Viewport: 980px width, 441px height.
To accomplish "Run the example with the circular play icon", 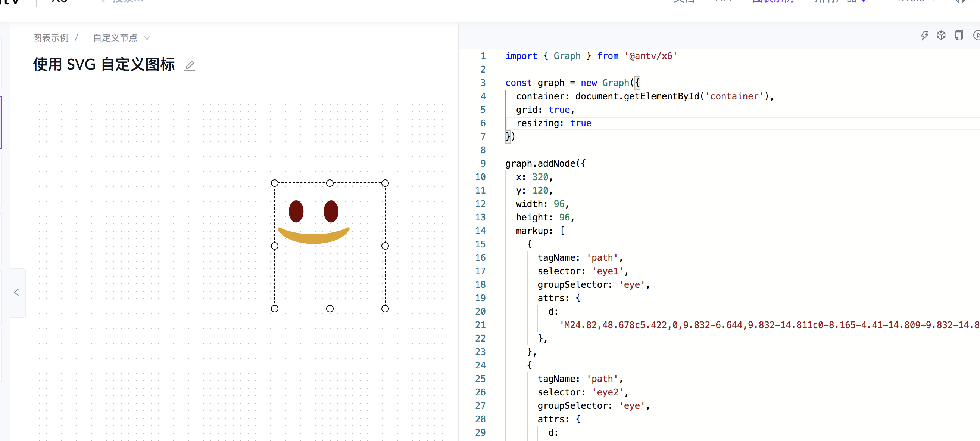I will click(x=977, y=35).
